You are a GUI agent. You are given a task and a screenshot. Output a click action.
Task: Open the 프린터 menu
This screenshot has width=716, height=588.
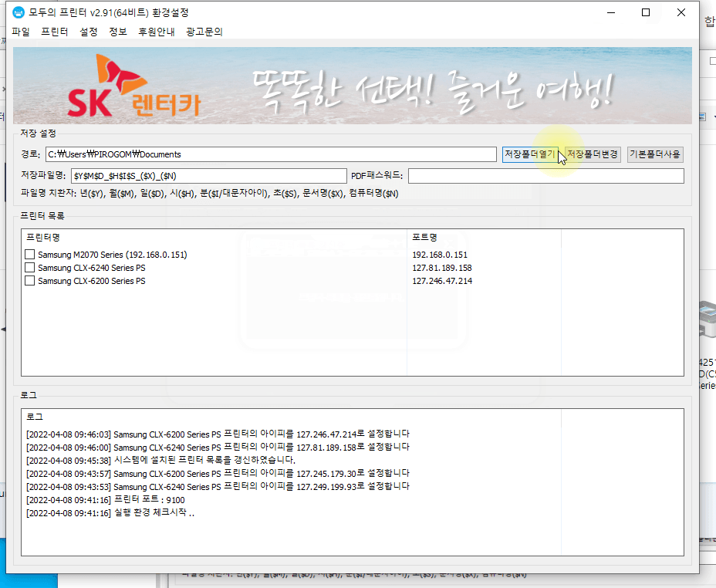(54, 32)
